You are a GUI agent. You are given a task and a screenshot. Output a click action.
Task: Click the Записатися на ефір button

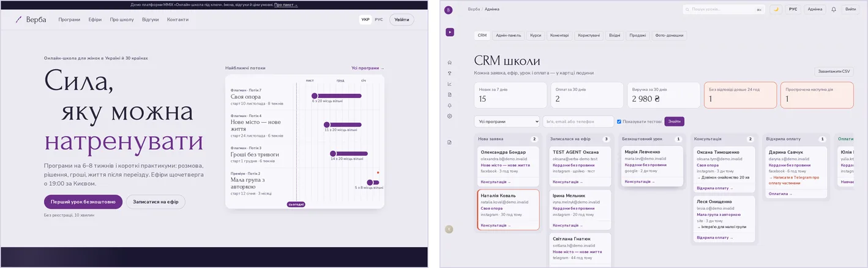click(x=155, y=202)
